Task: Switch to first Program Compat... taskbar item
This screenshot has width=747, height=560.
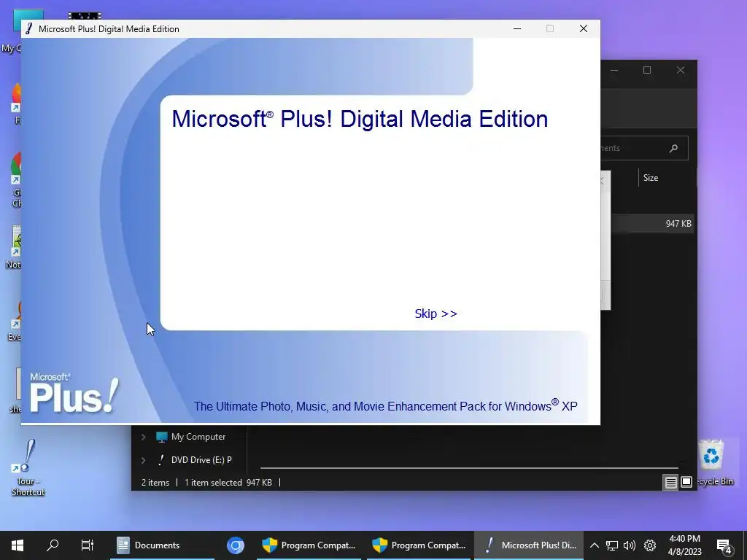Action: coord(309,545)
